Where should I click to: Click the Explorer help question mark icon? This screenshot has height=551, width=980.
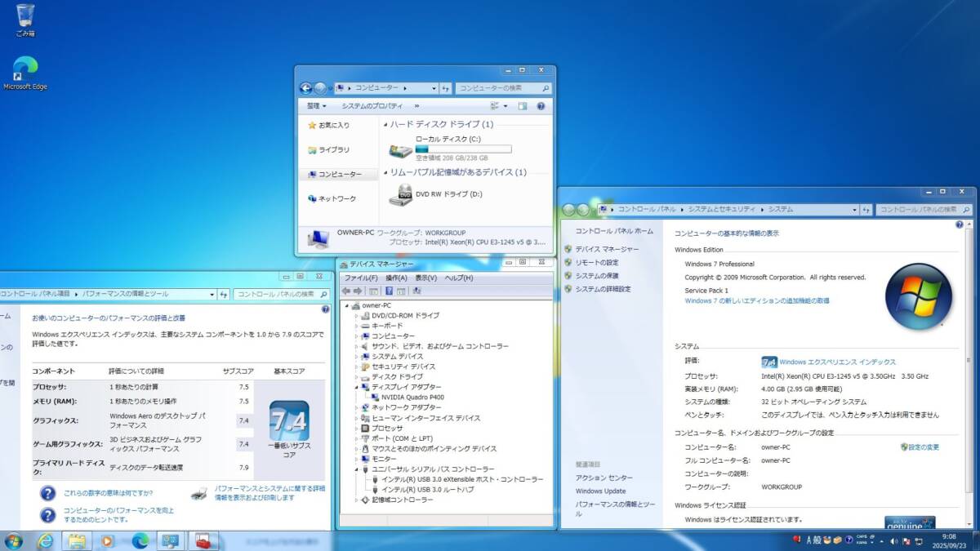[x=540, y=106]
